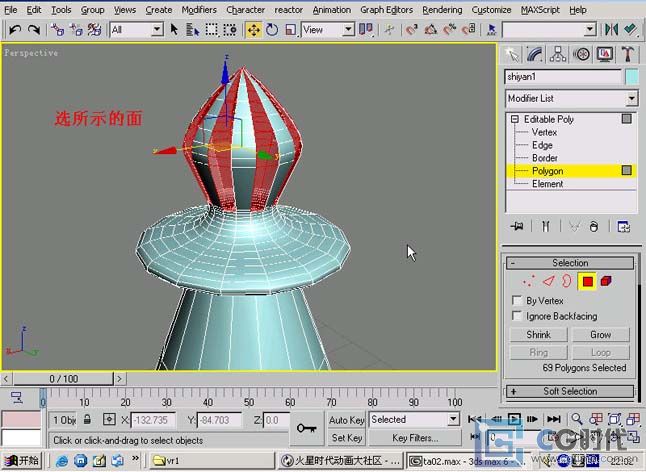Activate the Select and Move tool
This screenshot has width=646, height=472.
pos(254,30)
